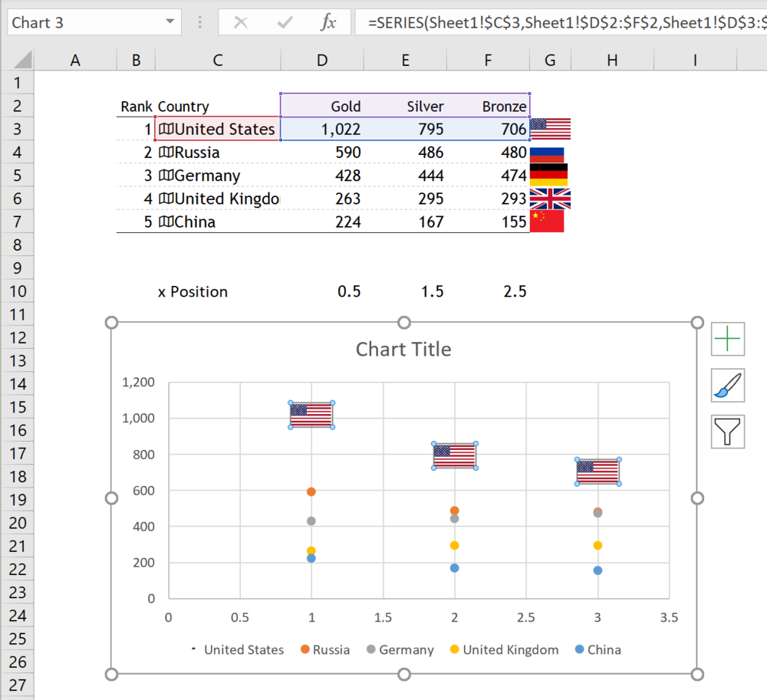Click the China flag image beside row 7
This screenshot has width=767, height=700.
point(547,221)
